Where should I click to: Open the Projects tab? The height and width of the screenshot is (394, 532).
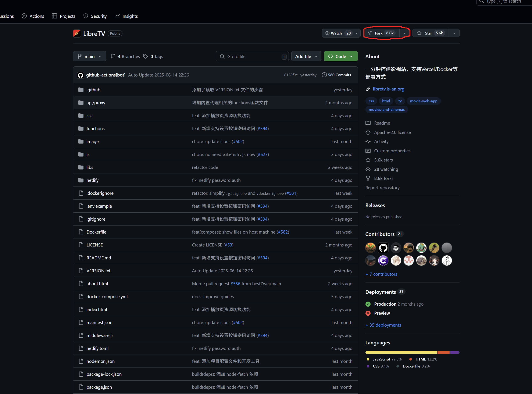[64, 16]
